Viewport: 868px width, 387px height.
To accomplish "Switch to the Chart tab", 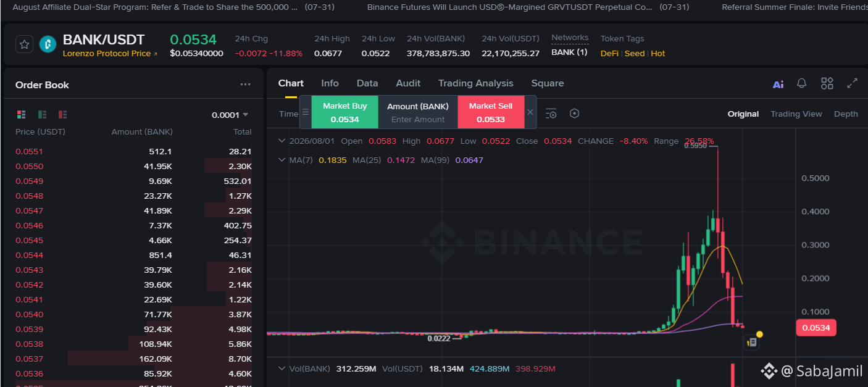I will pyautogui.click(x=291, y=83).
